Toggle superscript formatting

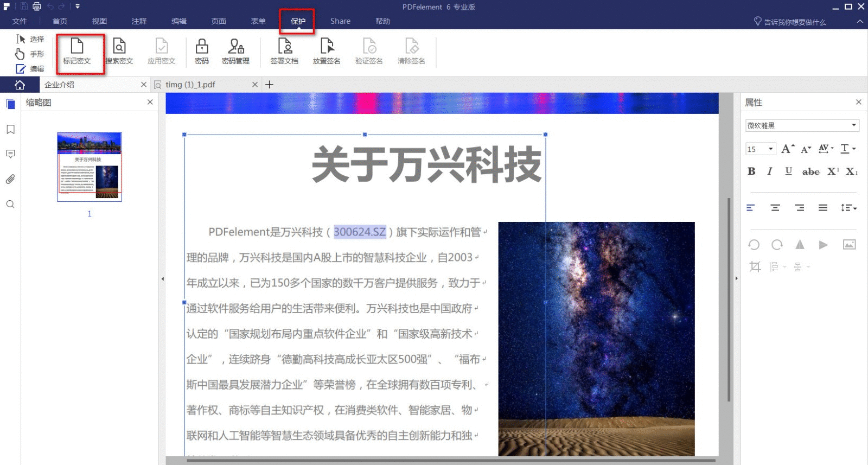click(833, 171)
